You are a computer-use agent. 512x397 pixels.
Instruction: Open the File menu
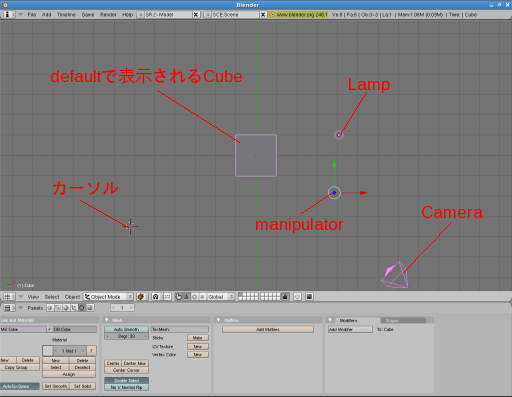[32, 15]
